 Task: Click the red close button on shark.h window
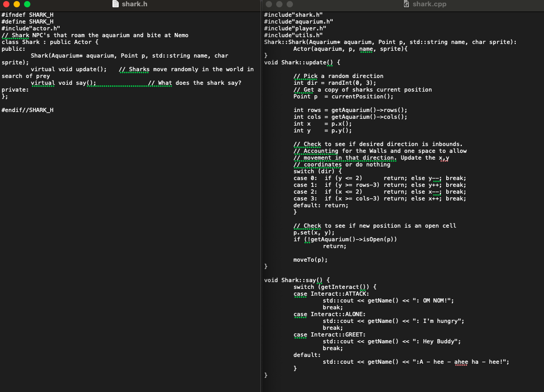tap(7, 4)
